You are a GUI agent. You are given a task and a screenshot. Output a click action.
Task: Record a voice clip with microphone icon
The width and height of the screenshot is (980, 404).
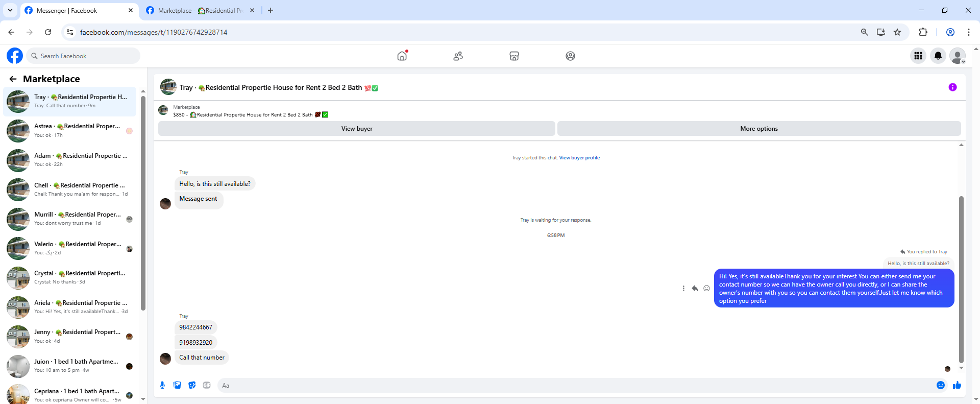click(162, 385)
